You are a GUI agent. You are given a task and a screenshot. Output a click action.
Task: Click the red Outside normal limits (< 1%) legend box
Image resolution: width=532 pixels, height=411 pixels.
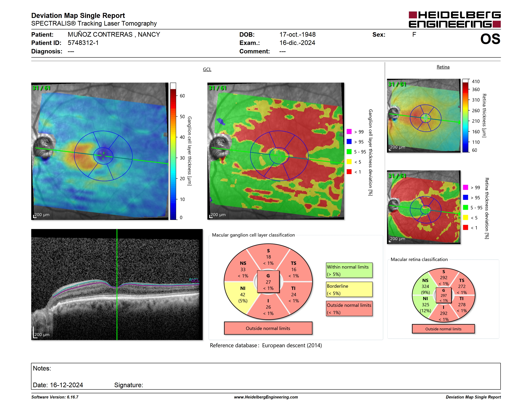pos(349,309)
